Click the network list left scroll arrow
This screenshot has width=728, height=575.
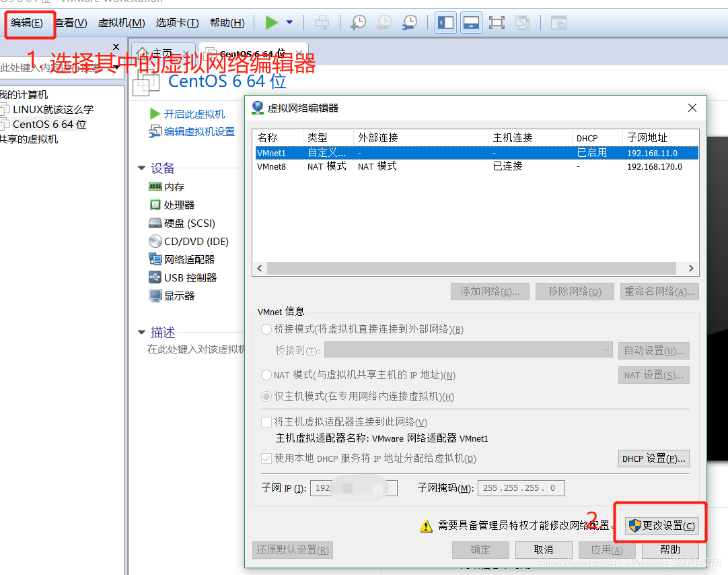(260, 269)
